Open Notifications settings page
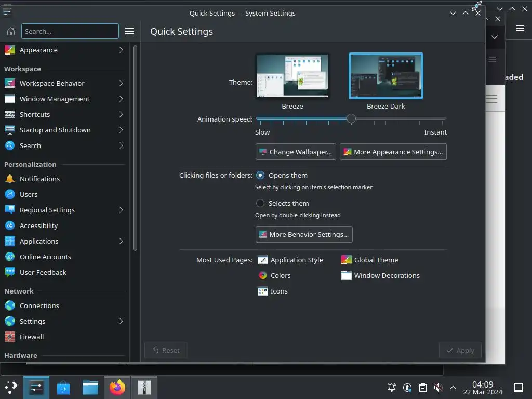 tap(64, 179)
